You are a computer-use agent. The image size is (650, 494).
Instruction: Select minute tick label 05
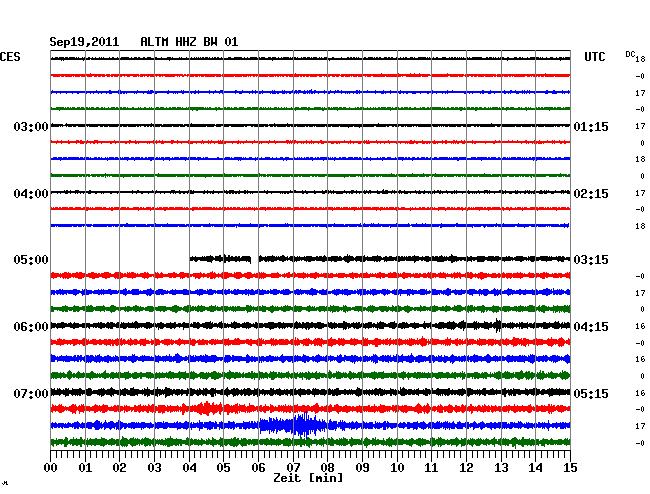(223, 467)
